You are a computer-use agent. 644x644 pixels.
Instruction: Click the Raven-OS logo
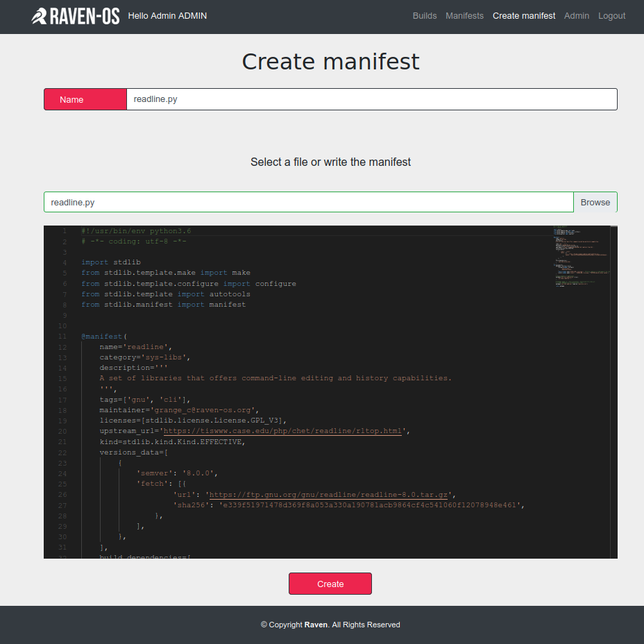[75, 16]
